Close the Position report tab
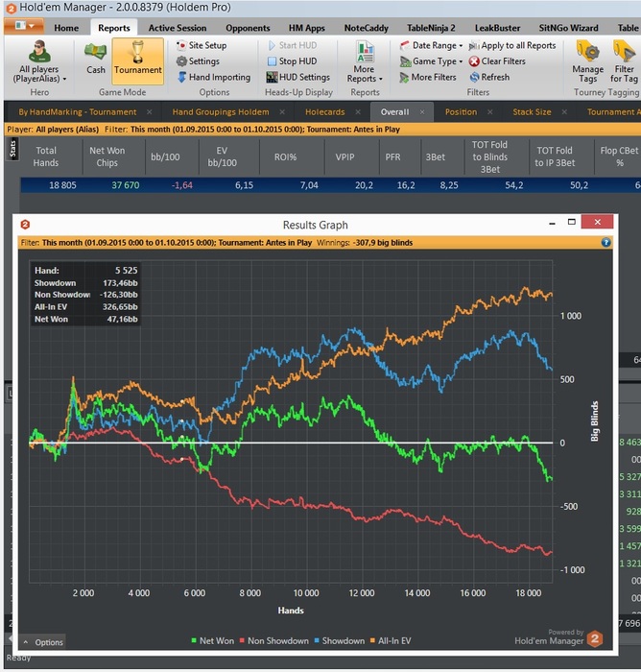 489,112
